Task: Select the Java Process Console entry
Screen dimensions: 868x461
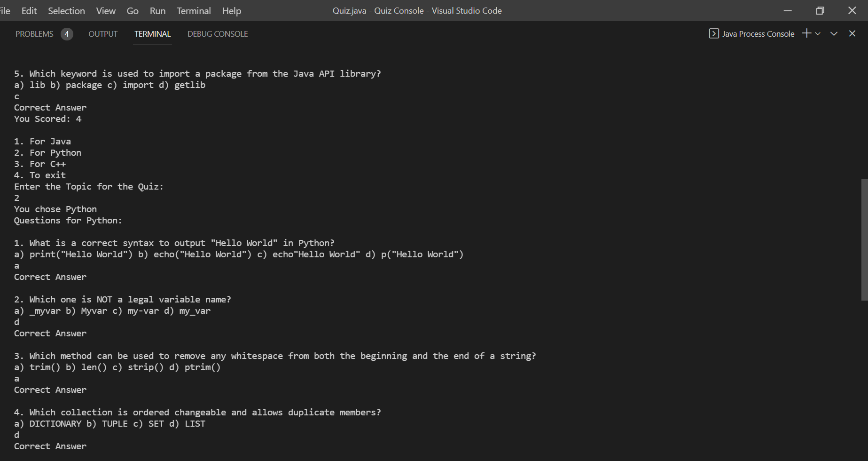Action: point(758,33)
